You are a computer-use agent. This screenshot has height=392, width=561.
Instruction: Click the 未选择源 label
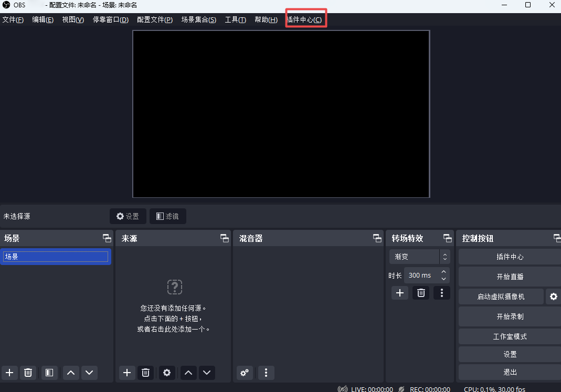click(x=17, y=216)
